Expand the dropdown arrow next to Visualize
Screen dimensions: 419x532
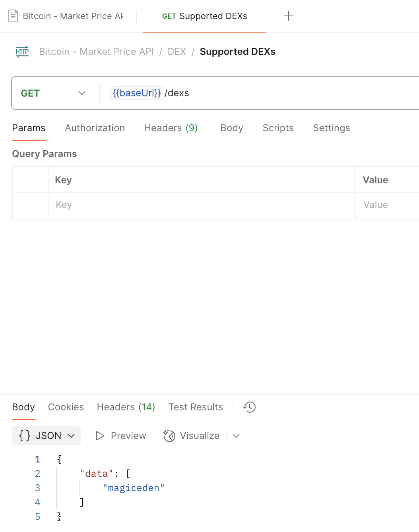point(236,436)
